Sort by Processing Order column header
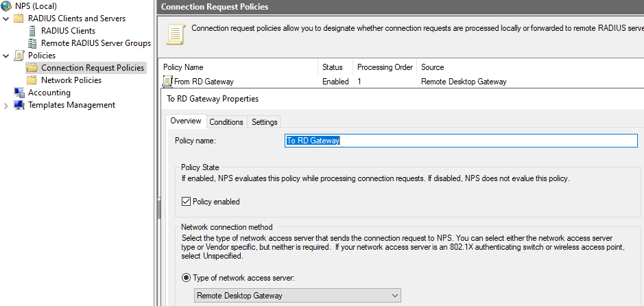 click(x=385, y=67)
